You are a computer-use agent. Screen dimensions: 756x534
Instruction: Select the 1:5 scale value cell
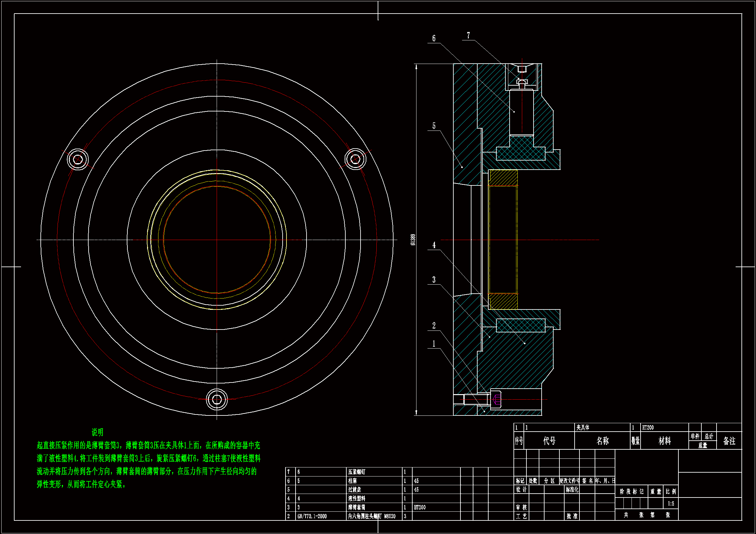(671, 504)
